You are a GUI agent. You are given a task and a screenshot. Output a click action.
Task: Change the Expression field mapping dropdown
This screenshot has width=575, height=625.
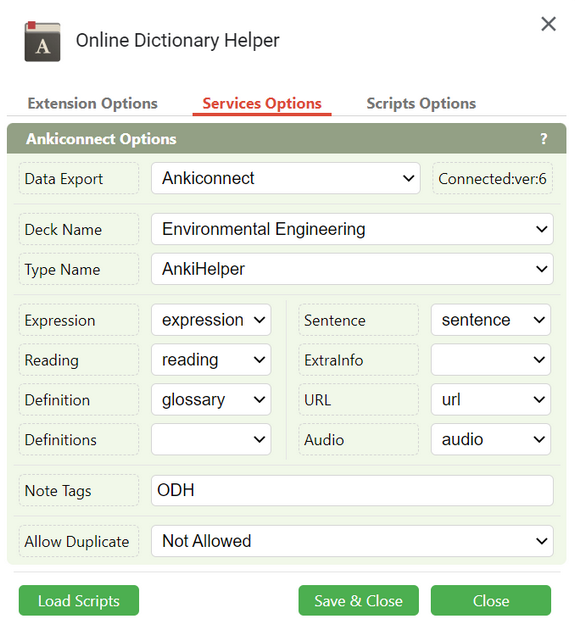[x=211, y=320]
